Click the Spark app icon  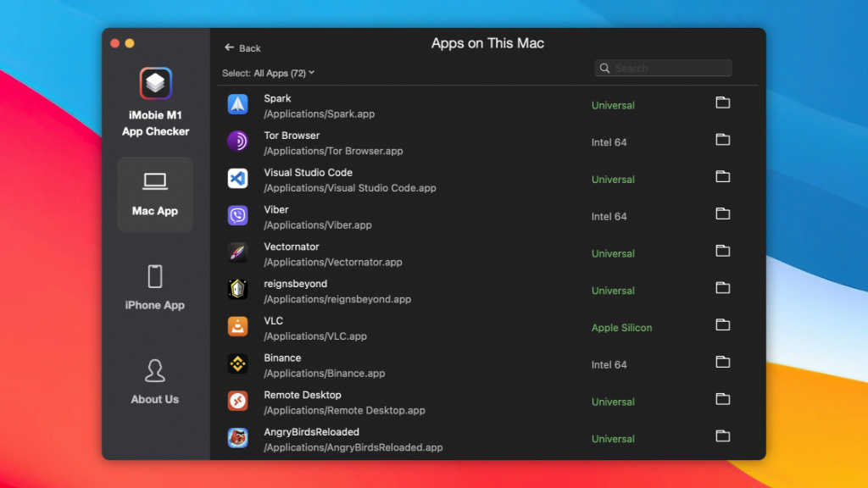238,104
